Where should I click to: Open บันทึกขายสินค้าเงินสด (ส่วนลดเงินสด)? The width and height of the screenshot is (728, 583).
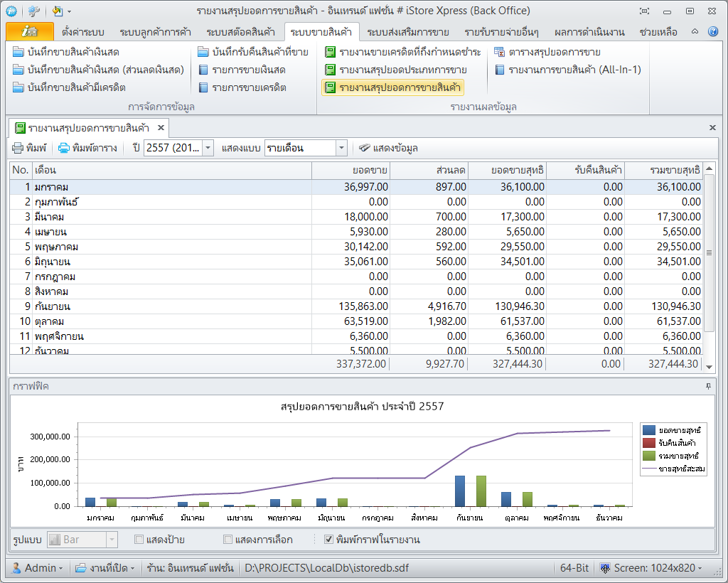tap(98, 70)
